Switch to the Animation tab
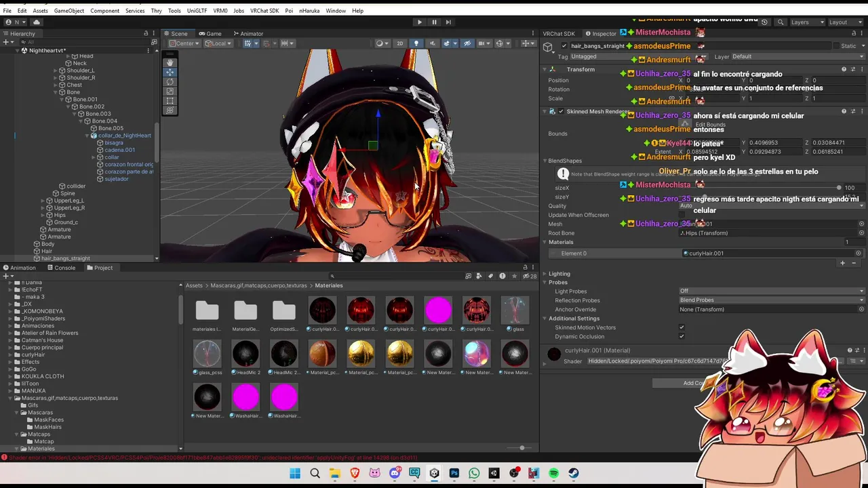The image size is (868, 488). [19, 268]
